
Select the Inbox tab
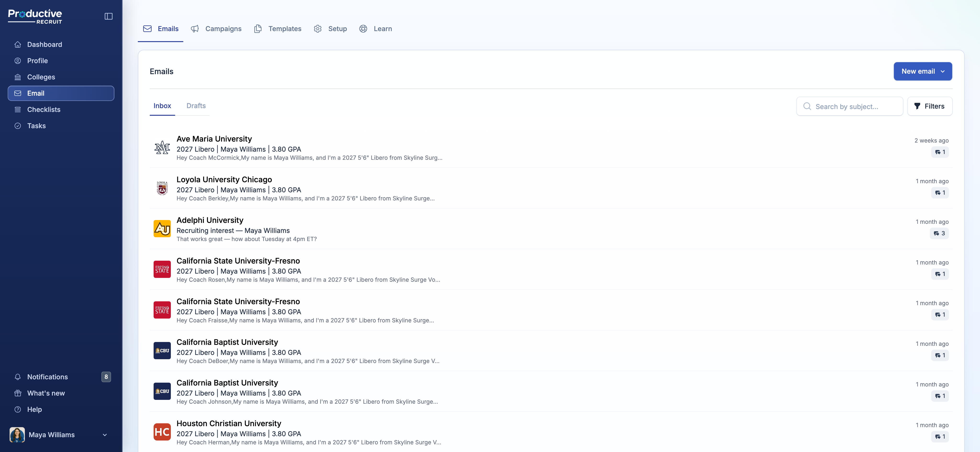[162, 106]
